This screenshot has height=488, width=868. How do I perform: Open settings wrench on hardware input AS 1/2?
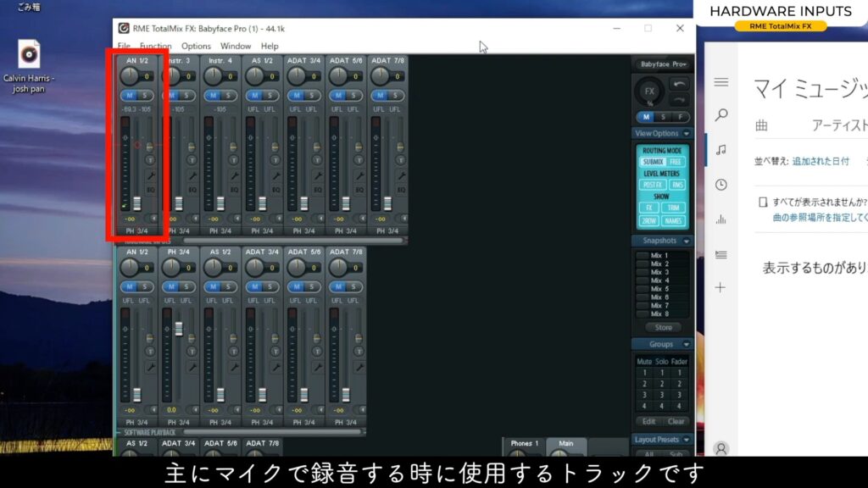(275, 176)
